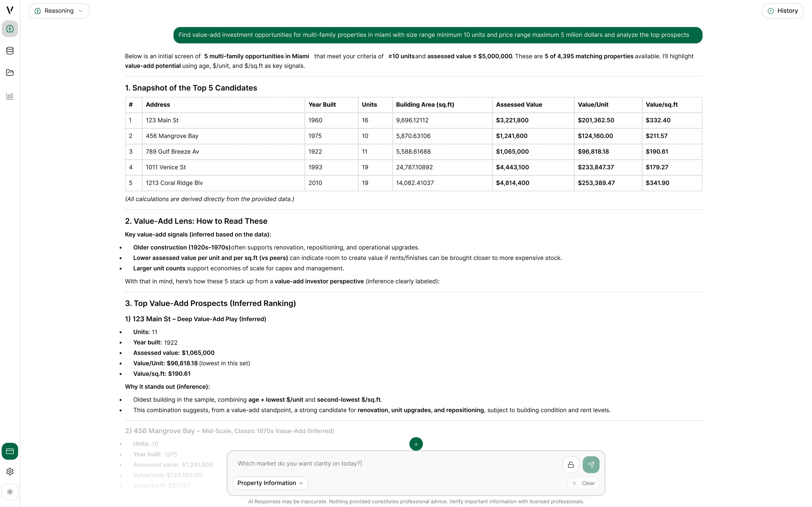Click the scroll-down arrow above the input
Screen dimensions: 812x507
416,444
